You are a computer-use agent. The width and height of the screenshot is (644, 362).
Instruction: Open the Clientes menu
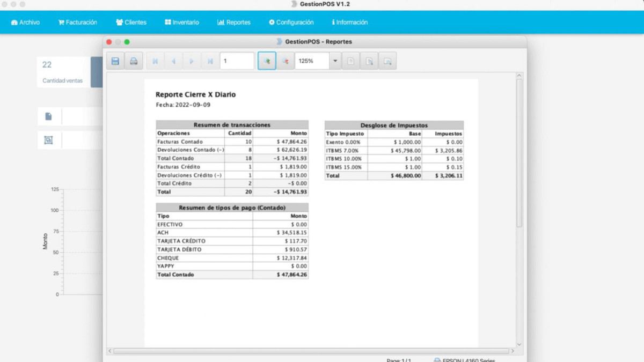point(131,23)
